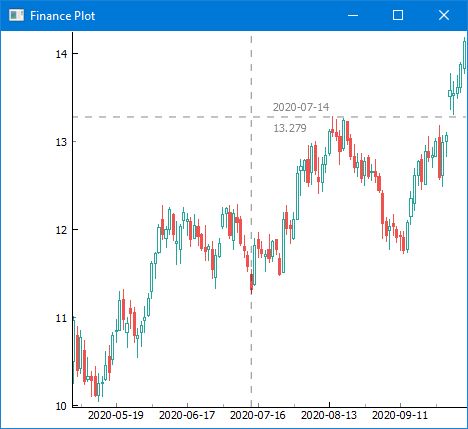Click the Finance Plot window title text
Viewport: 468px width, 429px height.
click(x=62, y=16)
